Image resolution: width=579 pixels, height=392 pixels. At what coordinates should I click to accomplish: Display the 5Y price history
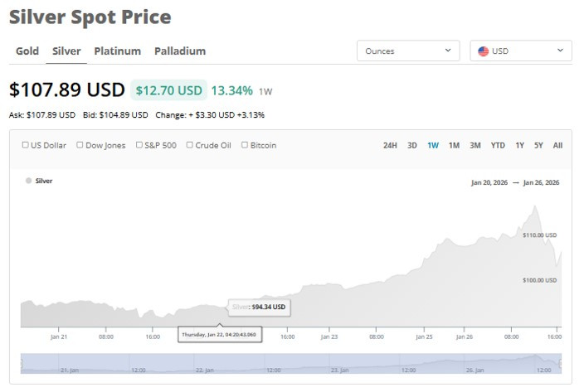click(x=538, y=146)
